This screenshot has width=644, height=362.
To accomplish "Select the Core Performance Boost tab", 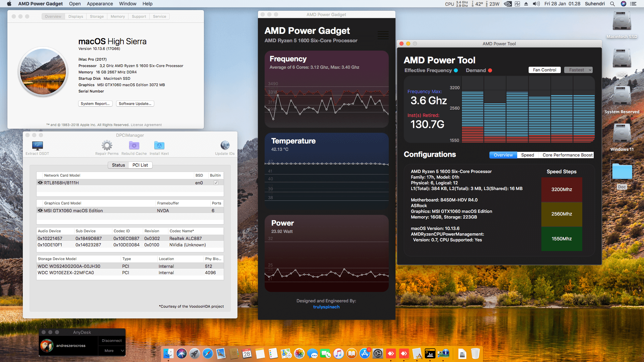I will point(567,155).
